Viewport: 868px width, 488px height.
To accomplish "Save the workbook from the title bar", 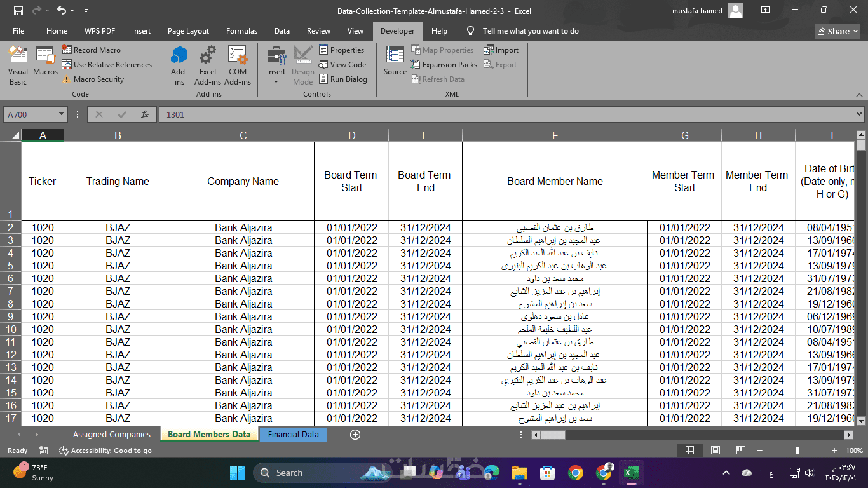I will pos(18,11).
